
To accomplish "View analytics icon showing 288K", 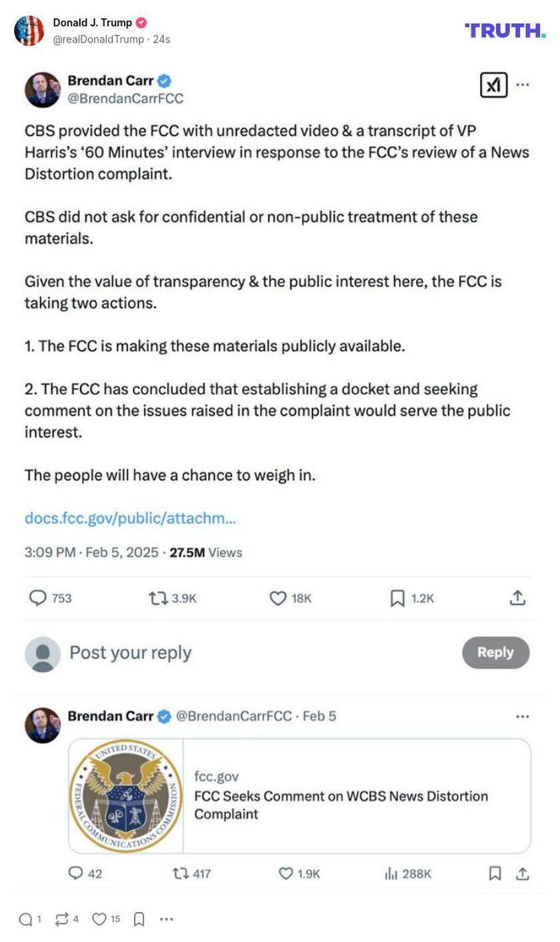I will [x=391, y=873].
